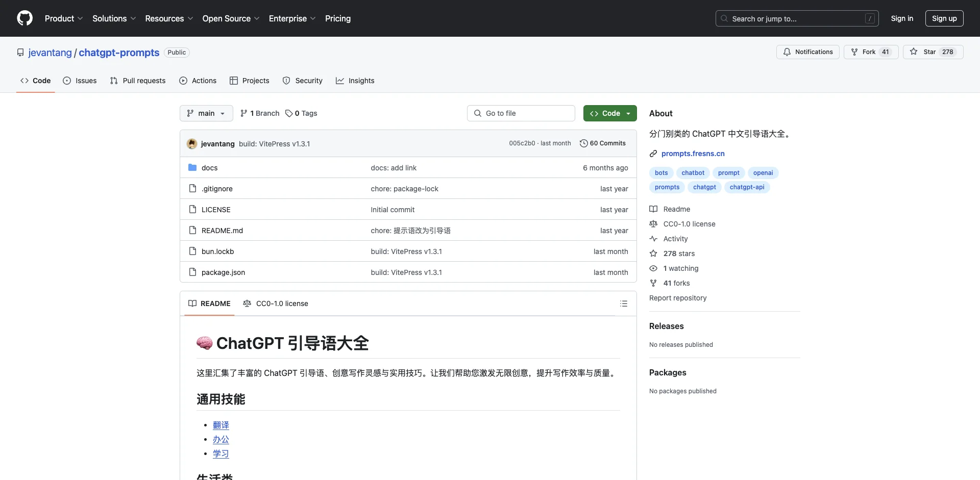Open the Actions tab

198,81
